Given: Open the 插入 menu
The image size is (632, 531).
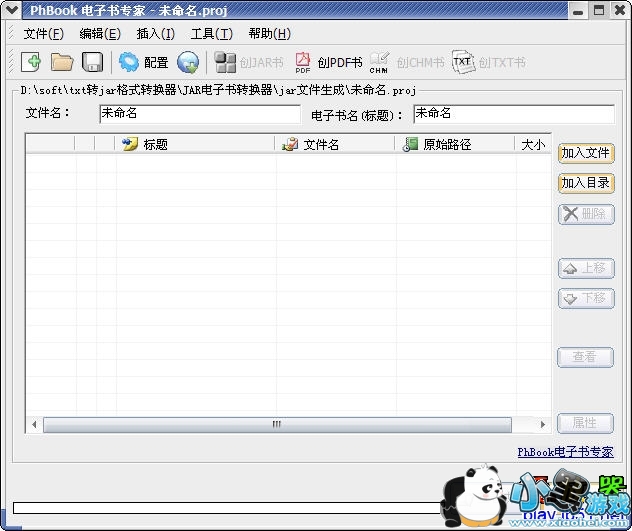Looking at the screenshot, I should pos(155,33).
